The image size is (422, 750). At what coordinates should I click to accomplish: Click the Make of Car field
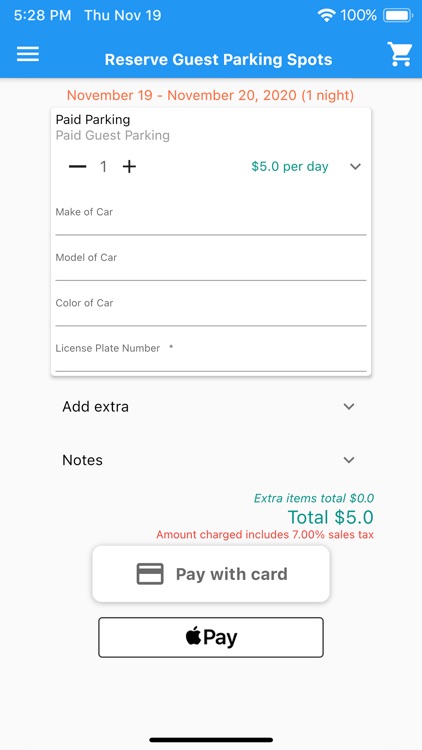211,218
